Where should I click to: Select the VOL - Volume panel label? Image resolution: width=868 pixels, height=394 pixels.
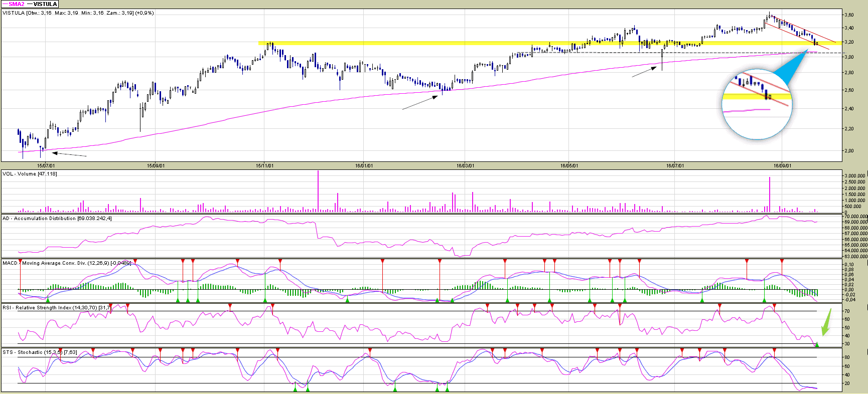tap(30, 174)
